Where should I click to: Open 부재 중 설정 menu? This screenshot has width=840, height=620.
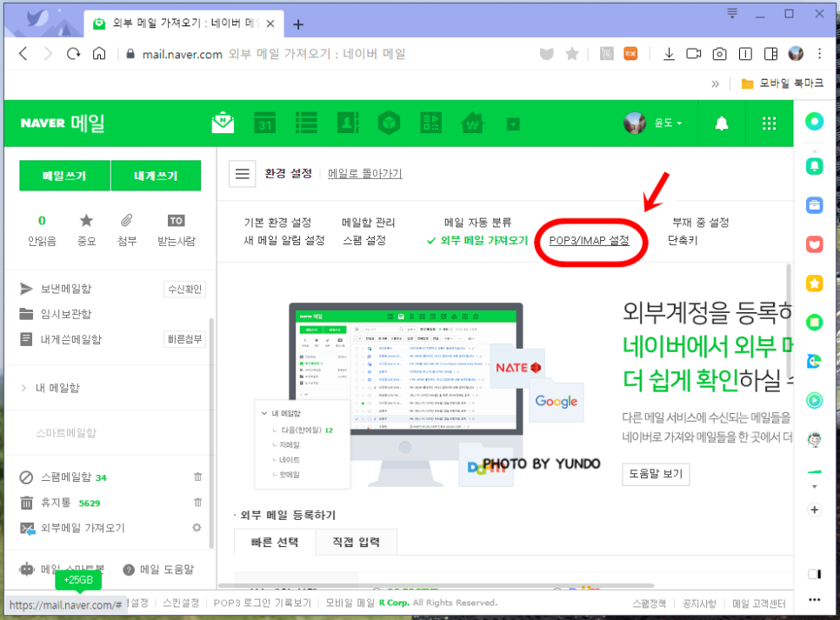[701, 223]
